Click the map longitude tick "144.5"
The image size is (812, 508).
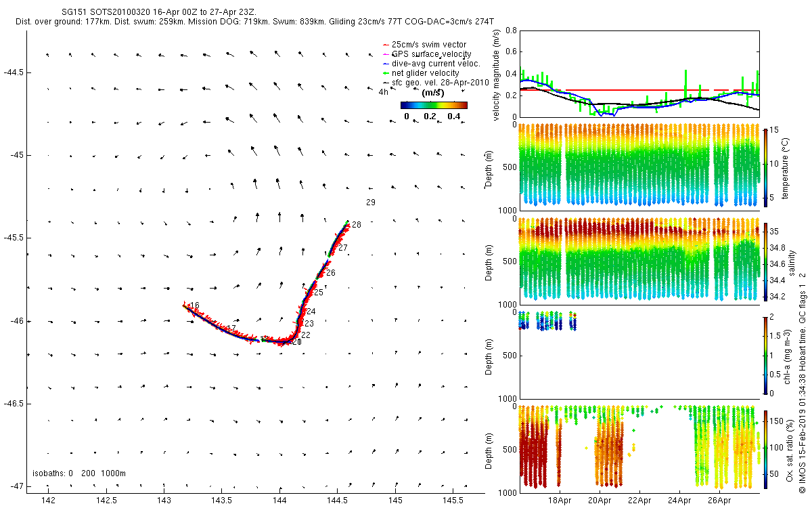click(338, 501)
